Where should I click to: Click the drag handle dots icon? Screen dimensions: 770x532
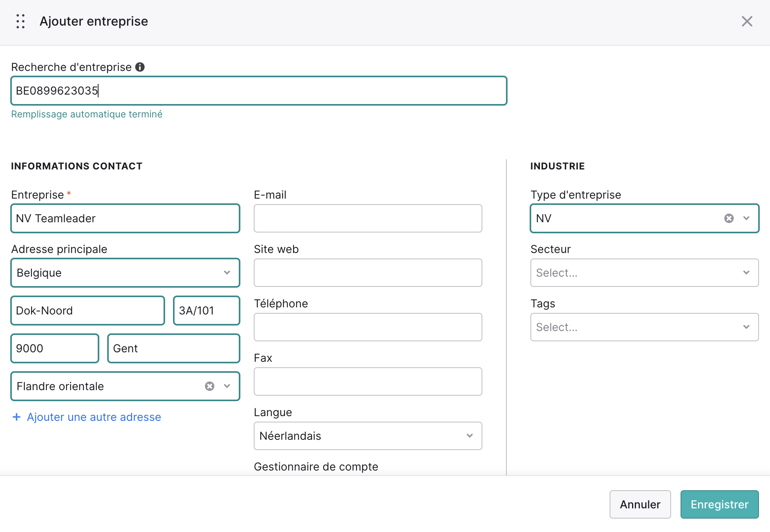pyautogui.click(x=20, y=21)
